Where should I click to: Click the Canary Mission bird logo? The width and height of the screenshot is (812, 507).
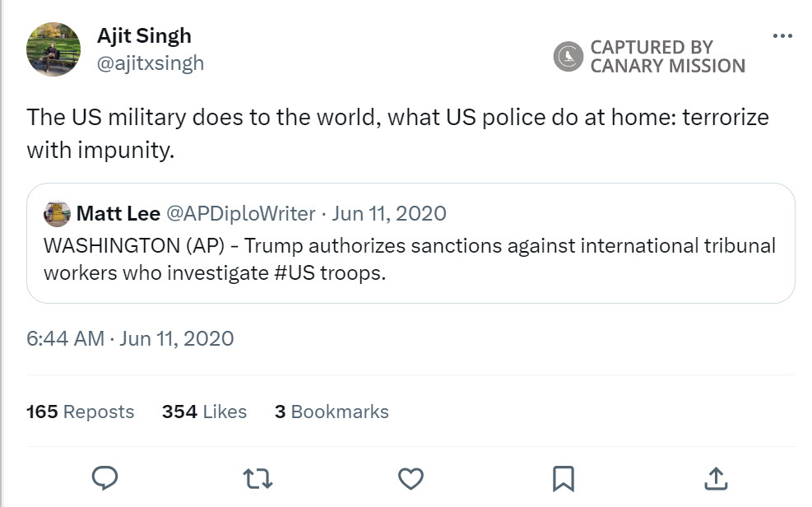coord(568,57)
